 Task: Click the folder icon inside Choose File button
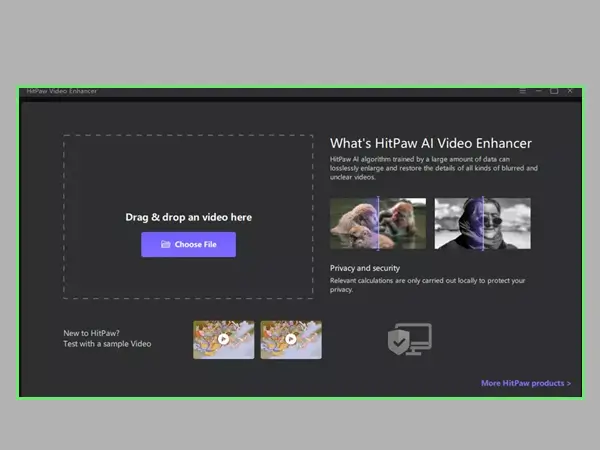point(165,244)
